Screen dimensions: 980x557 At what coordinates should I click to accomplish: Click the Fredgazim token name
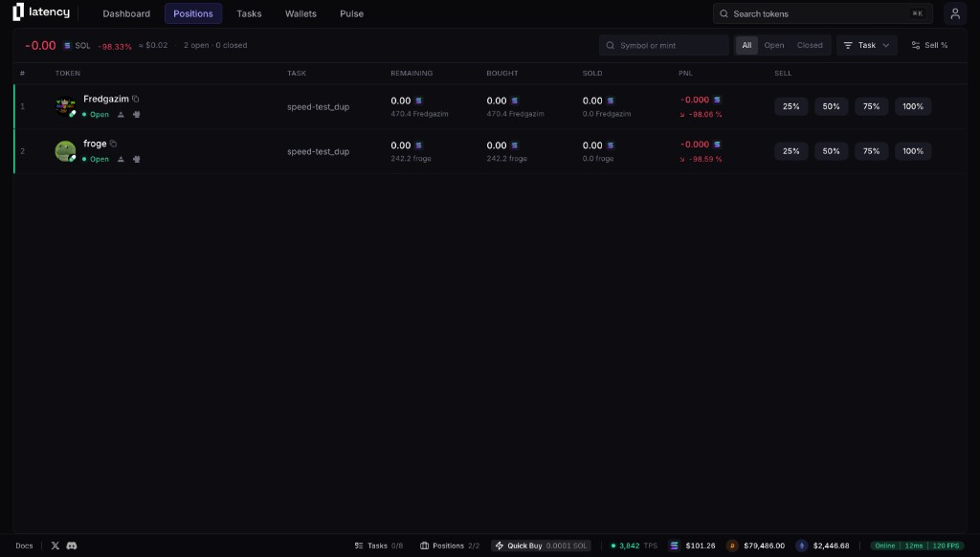tap(105, 99)
